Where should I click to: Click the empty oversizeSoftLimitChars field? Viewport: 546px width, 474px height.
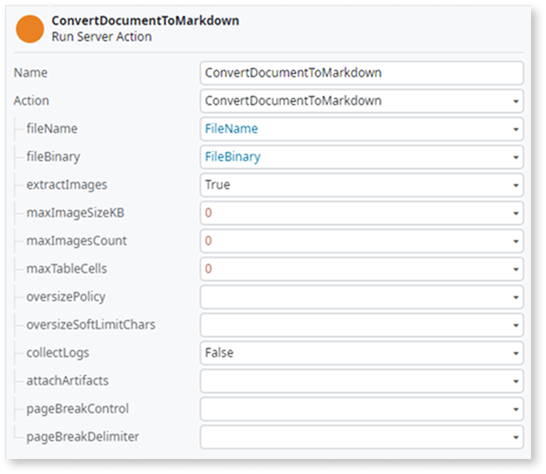tap(361, 325)
